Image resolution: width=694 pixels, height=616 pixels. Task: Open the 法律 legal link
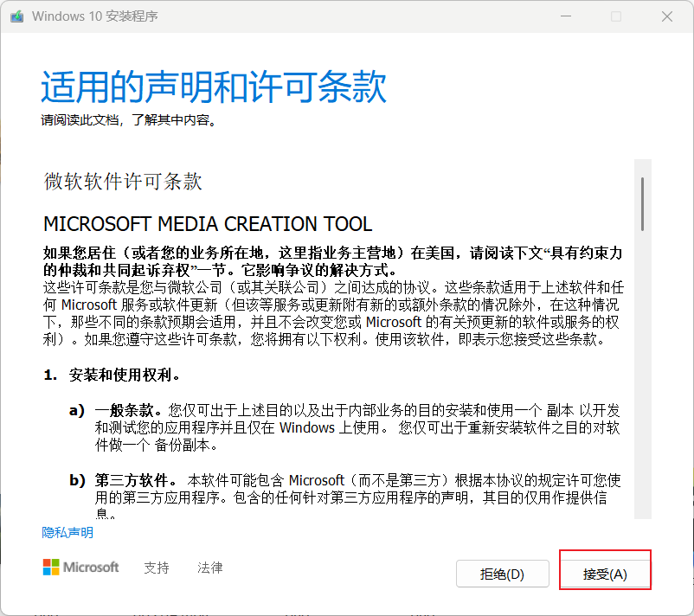point(209,568)
